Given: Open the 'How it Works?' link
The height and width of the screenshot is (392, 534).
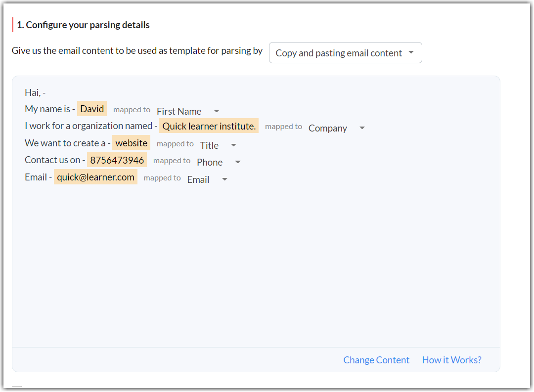Looking at the screenshot, I should point(451,360).
